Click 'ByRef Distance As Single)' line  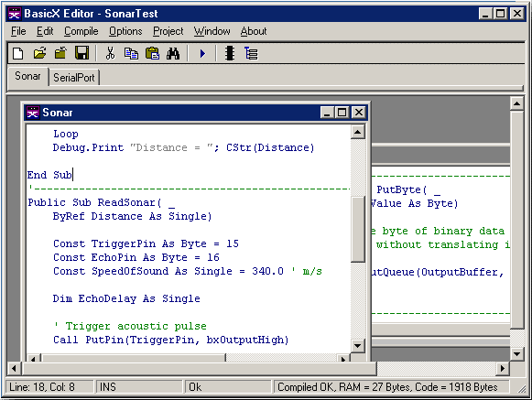coord(133,216)
